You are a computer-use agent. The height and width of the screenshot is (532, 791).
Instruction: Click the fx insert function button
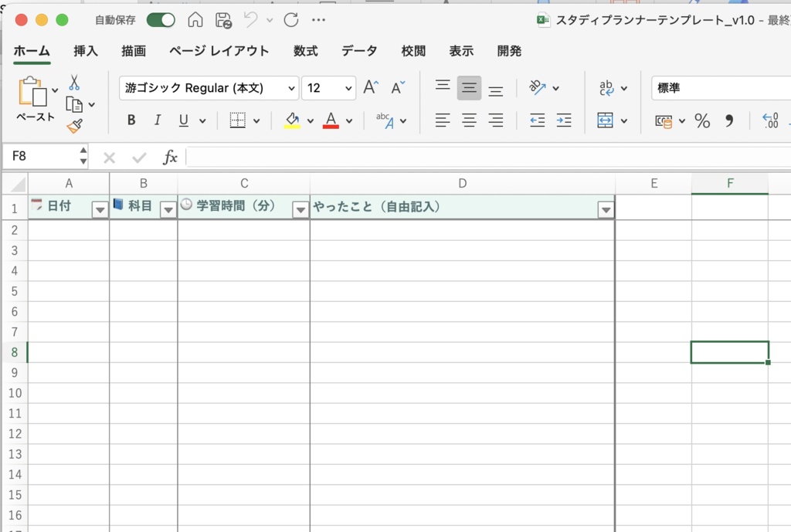(x=169, y=157)
